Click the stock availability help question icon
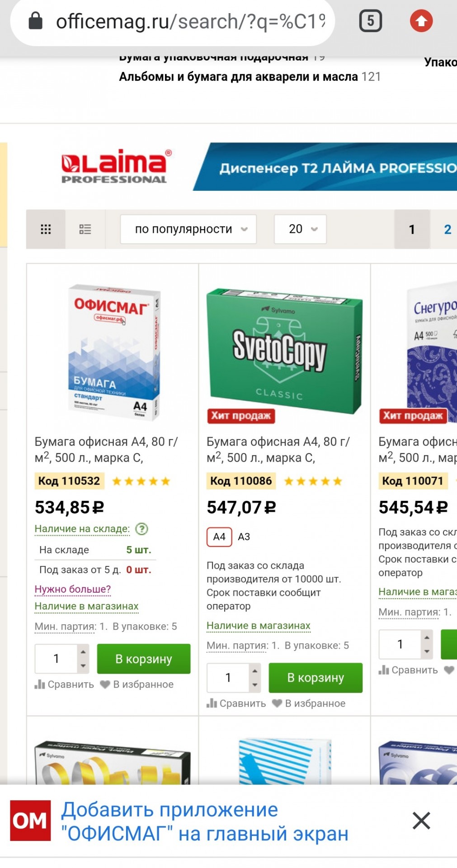Image resolution: width=457 pixels, height=868 pixels. pyautogui.click(x=142, y=528)
